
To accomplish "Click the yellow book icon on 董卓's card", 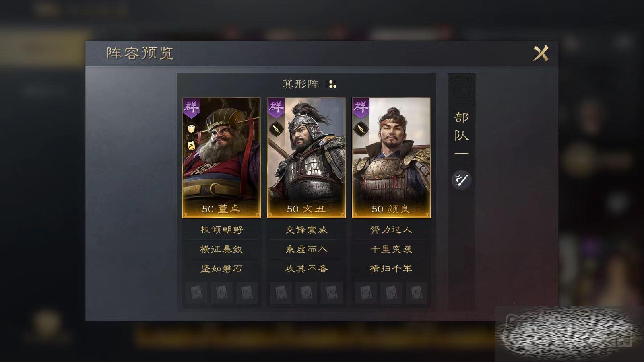I will pyautogui.click(x=191, y=146).
